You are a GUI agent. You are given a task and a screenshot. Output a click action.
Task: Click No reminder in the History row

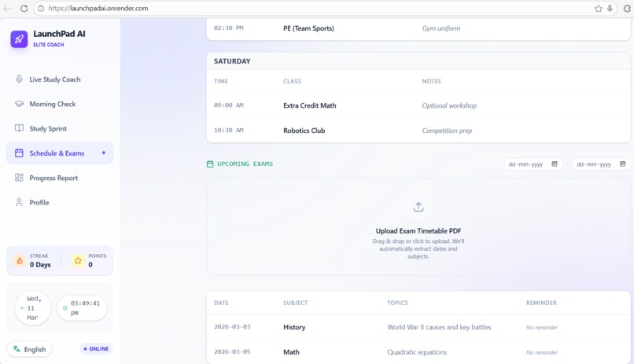(x=541, y=328)
